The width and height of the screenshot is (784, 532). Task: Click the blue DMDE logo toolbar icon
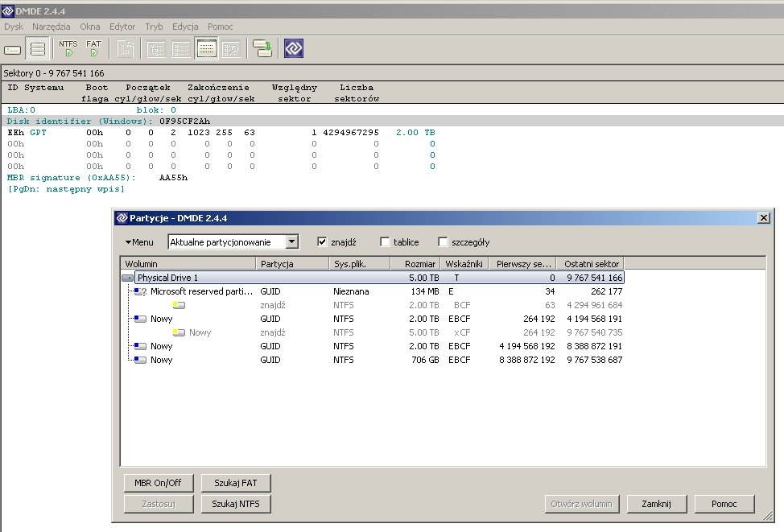[294, 48]
